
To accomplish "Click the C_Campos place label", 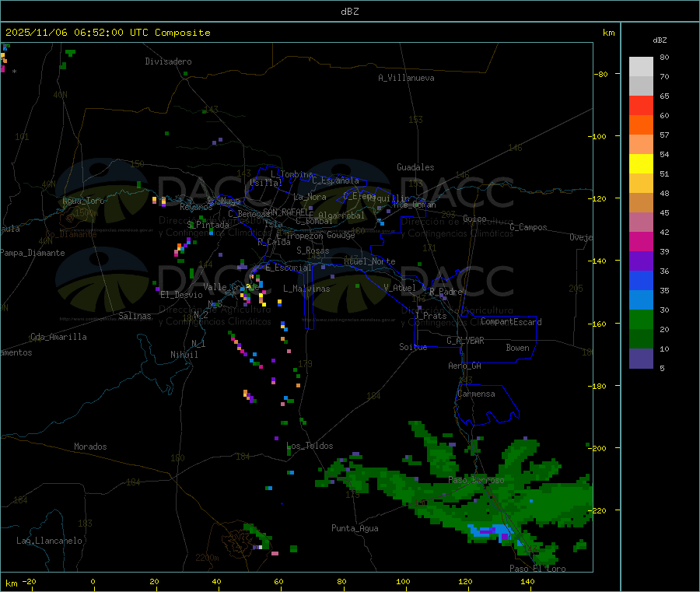I will click(529, 227).
